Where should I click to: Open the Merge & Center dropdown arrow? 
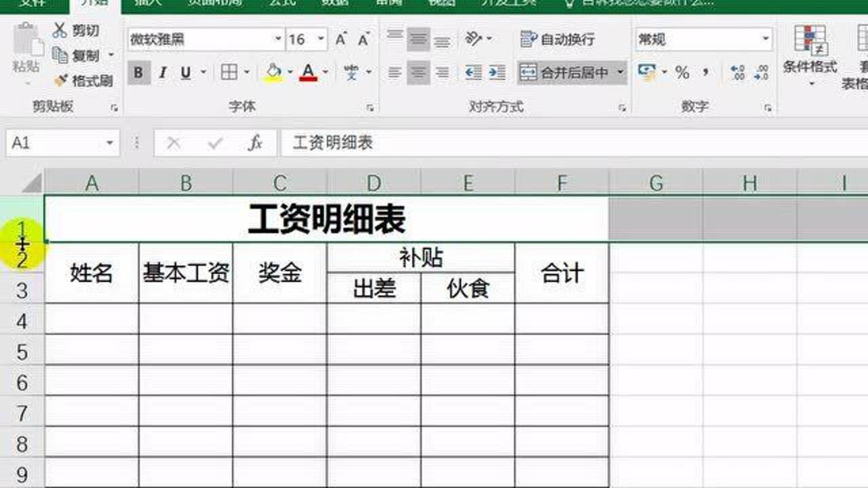[x=620, y=72]
